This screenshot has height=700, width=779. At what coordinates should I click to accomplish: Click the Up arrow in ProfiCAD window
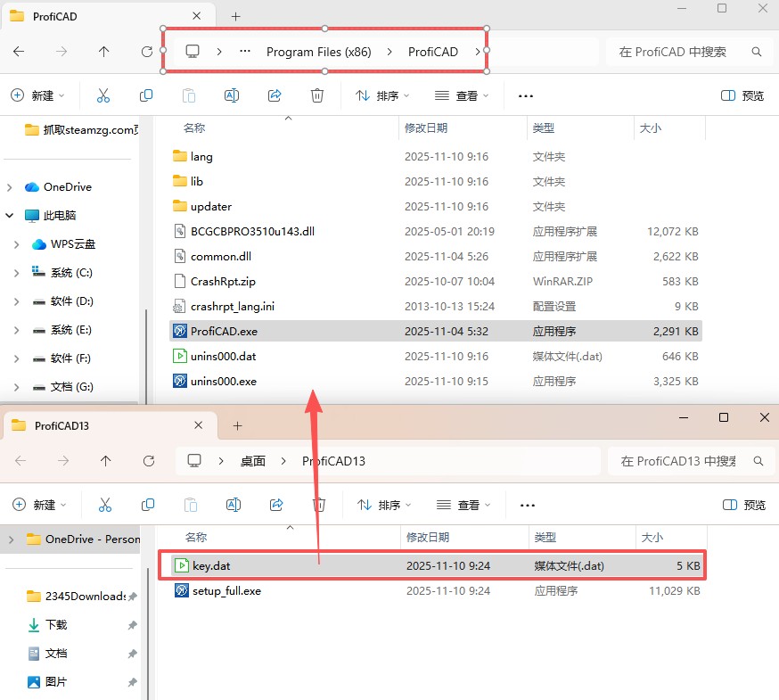pyautogui.click(x=103, y=52)
